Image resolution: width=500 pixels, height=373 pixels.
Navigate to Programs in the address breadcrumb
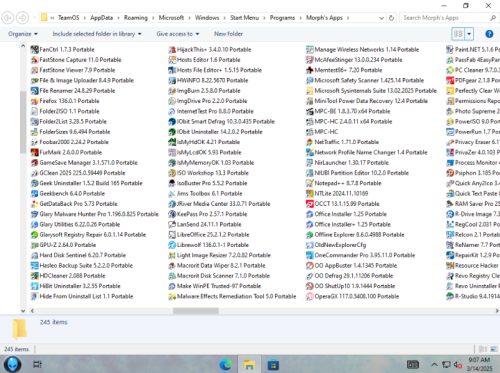pyautogui.click(x=282, y=18)
